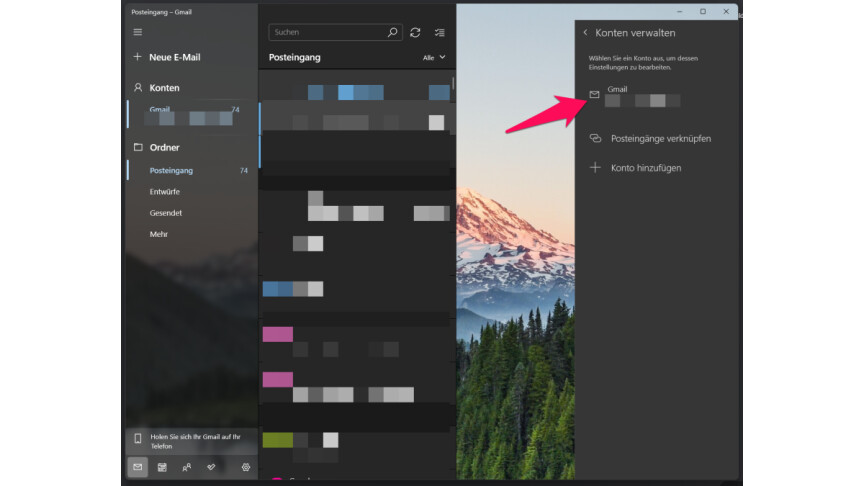Image resolution: width=864 pixels, height=486 pixels.
Task: Minimize the Mail window
Action: pyautogui.click(x=679, y=12)
